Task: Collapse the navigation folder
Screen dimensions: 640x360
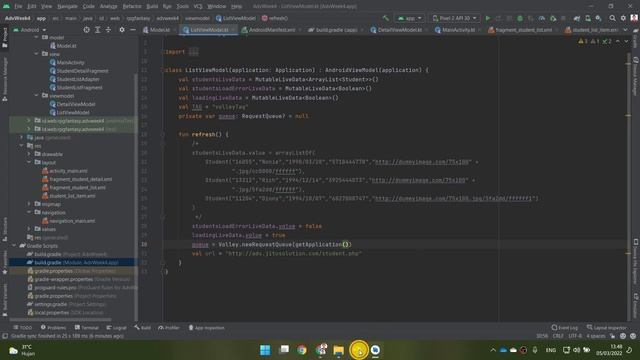Action: coord(29,212)
